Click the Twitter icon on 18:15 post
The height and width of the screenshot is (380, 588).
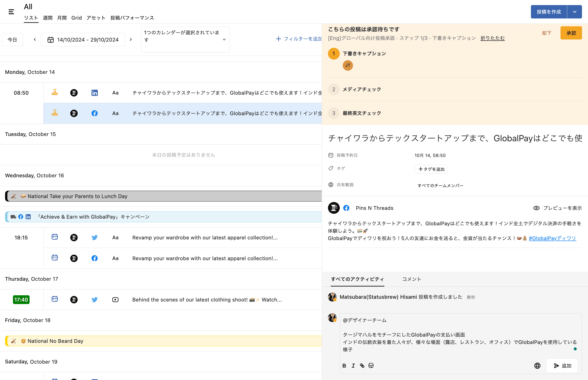point(94,238)
